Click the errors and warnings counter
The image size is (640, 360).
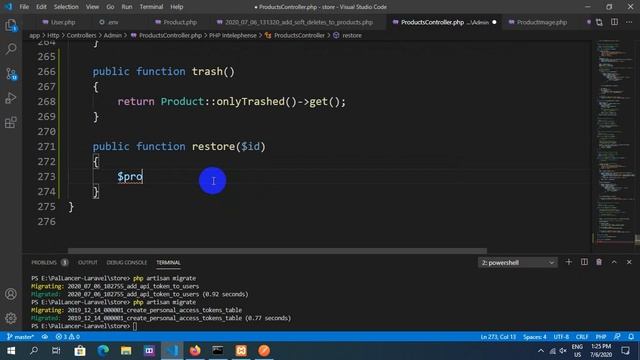point(68,337)
